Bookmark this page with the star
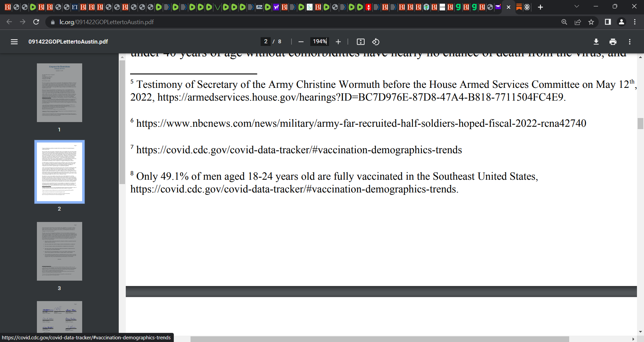The height and width of the screenshot is (342, 644). point(591,22)
